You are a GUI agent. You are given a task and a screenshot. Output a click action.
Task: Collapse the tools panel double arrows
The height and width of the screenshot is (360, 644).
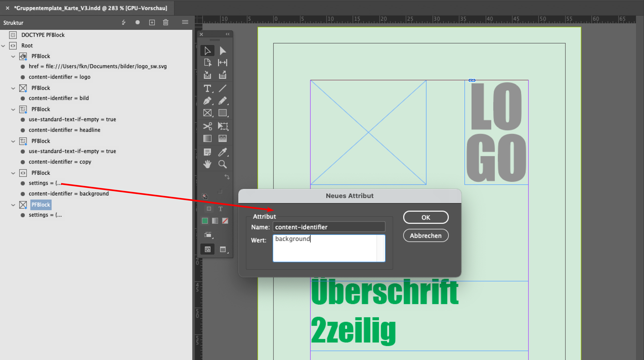coord(227,34)
